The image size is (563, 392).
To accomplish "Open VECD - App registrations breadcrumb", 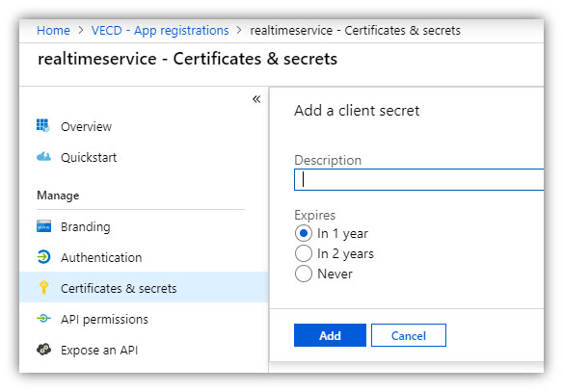I will [x=160, y=31].
